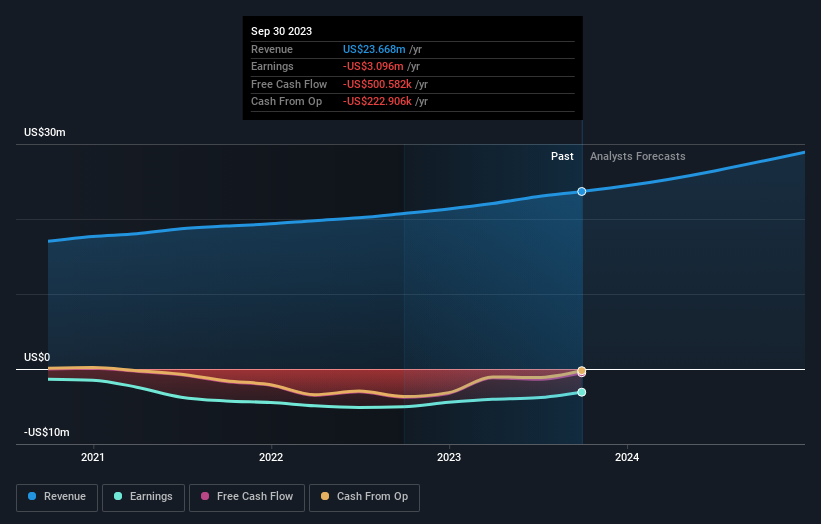
Task: Toggle the Free Cash Flow legend button
Action: (x=247, y=497)
